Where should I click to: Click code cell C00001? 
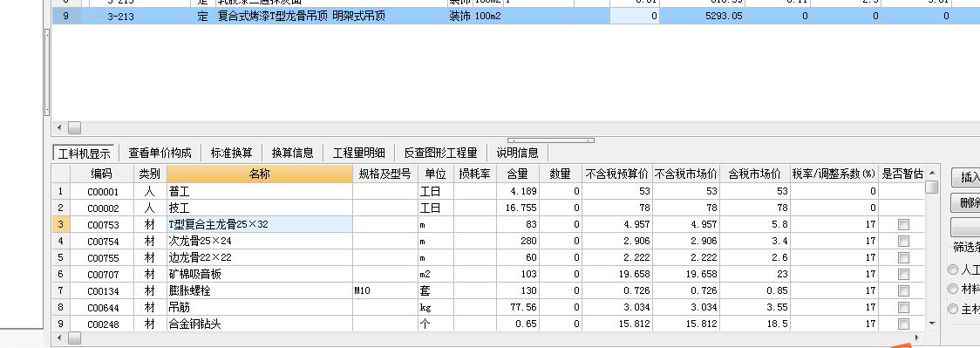pyautogui.click(x=101, y=191)
